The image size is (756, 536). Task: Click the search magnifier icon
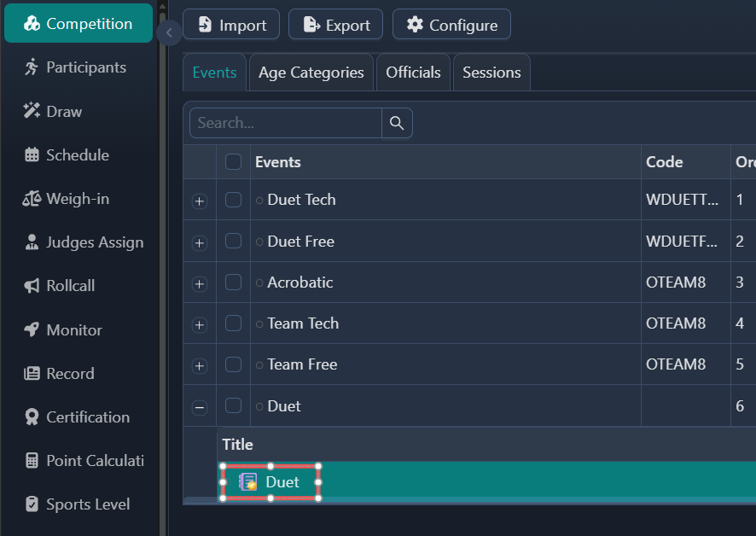tap(397, 123)
